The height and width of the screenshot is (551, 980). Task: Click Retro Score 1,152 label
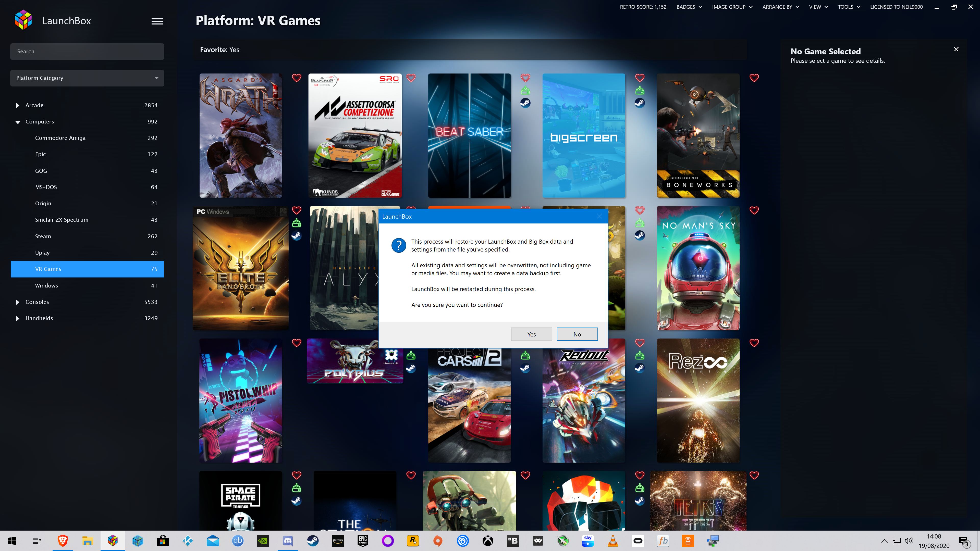pyautogui.click(x=643, y=7)
